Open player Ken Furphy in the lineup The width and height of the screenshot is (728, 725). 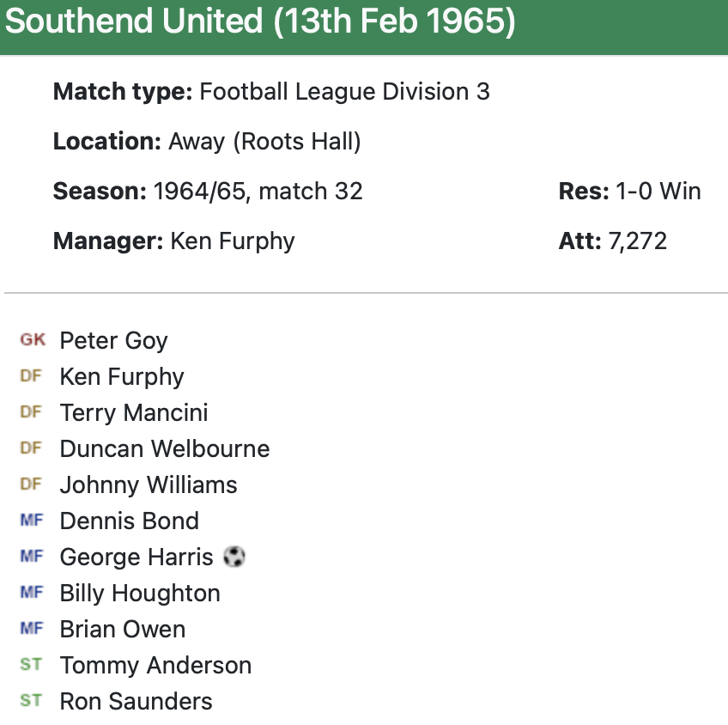pos(122,377)
